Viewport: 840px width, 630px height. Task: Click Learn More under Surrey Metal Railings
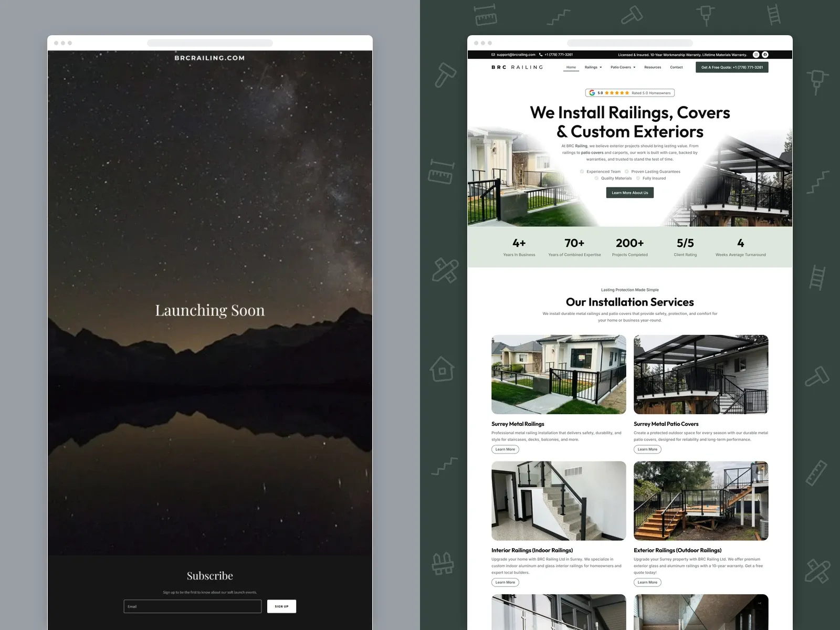point(505,449)
